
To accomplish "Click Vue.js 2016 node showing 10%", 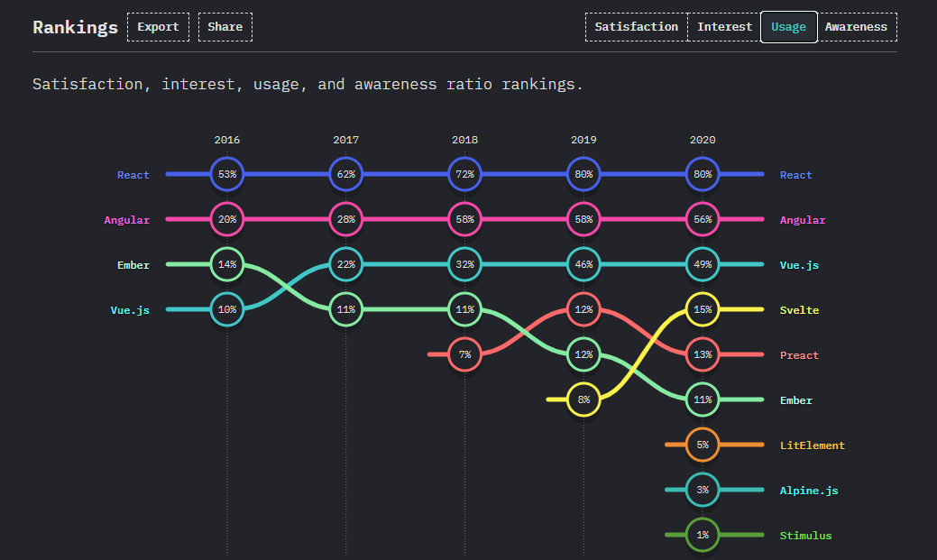I will (x=227, y=309).
